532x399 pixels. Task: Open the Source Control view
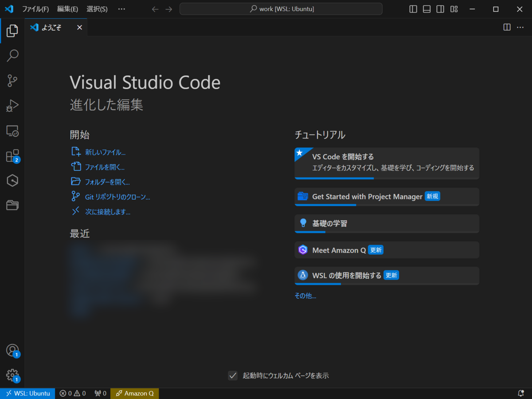pos(12,81)
